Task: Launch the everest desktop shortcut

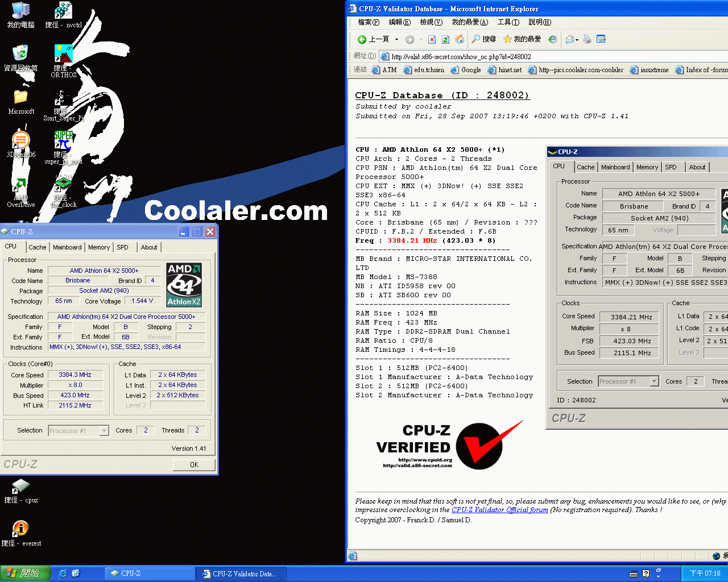Action: 21,534
